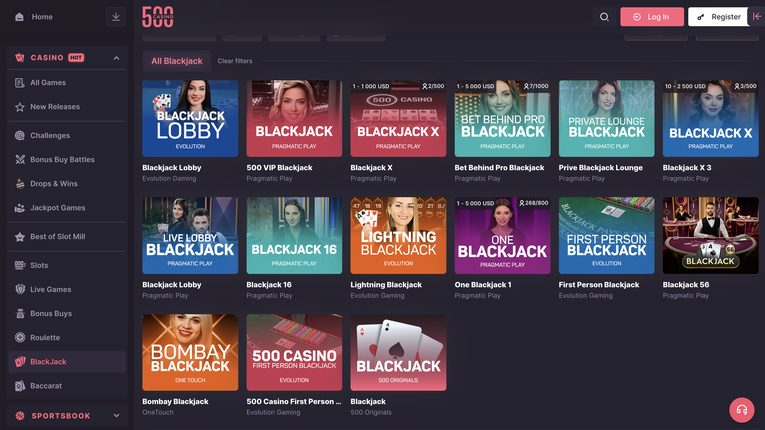Open the First Person Blackjack thumbnail

click(606, 236)
